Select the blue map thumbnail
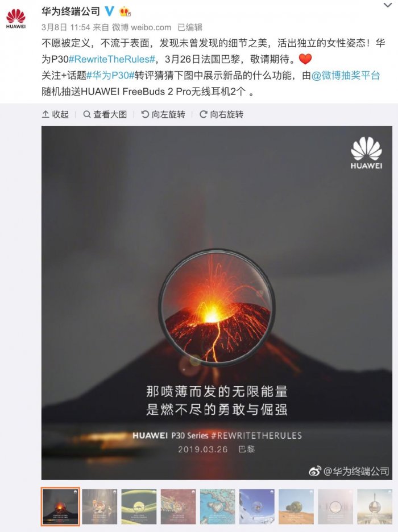Image resolution: width=398 pixels, height=532 pixels. click(x=217, y=506)
